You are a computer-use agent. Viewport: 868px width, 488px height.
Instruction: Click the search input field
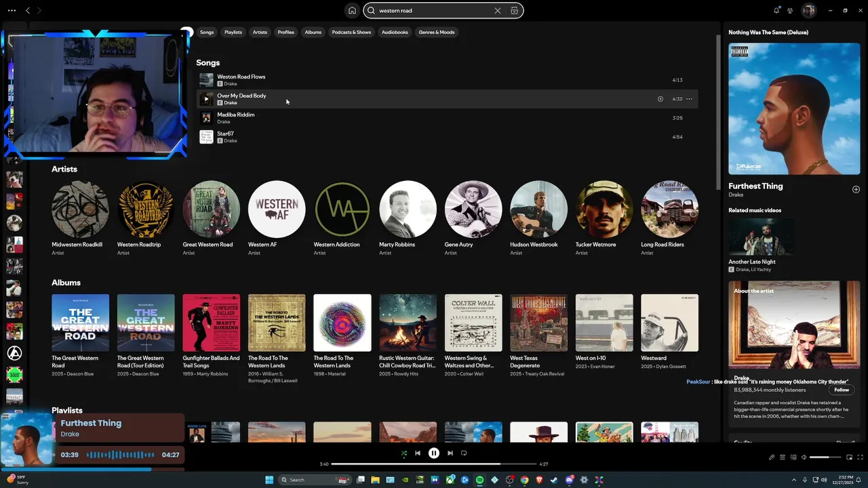[435, 10]
